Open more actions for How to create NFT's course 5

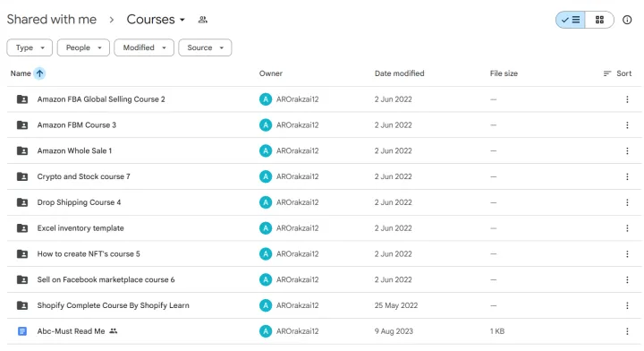(x=627, y=254)
